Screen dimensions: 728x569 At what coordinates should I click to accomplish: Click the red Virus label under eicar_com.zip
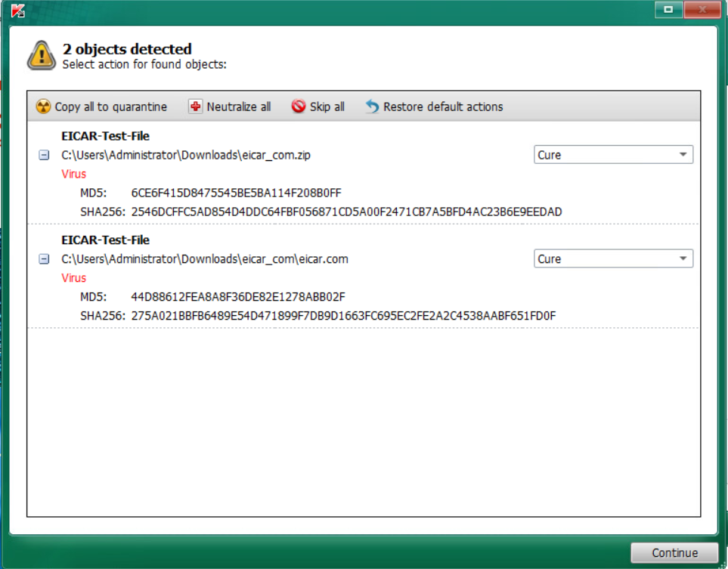pos(74,174)
